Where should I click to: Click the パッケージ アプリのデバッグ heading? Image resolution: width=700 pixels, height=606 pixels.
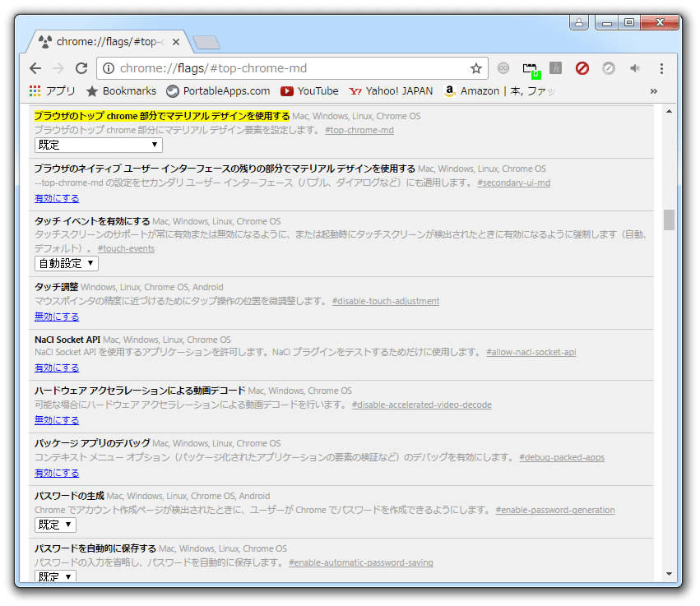[x=92, y=443]
